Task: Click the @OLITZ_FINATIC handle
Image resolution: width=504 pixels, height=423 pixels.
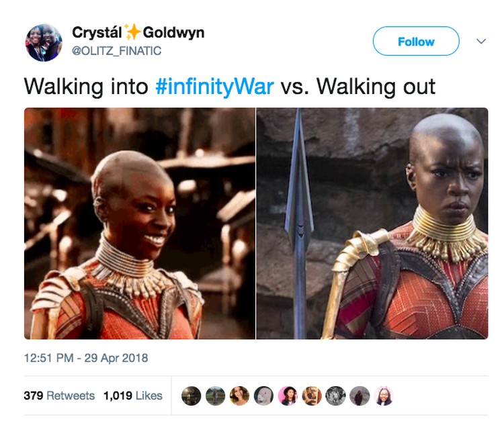Action: tap(117, 51)
